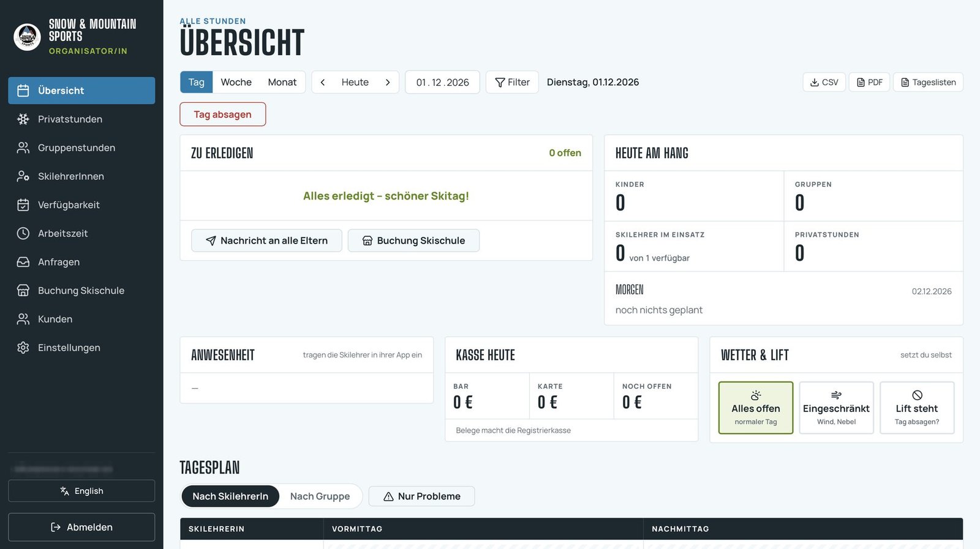The width and height of the screenshot is (980, 549).
Task: Switch language to English
Action: (81, 491)
